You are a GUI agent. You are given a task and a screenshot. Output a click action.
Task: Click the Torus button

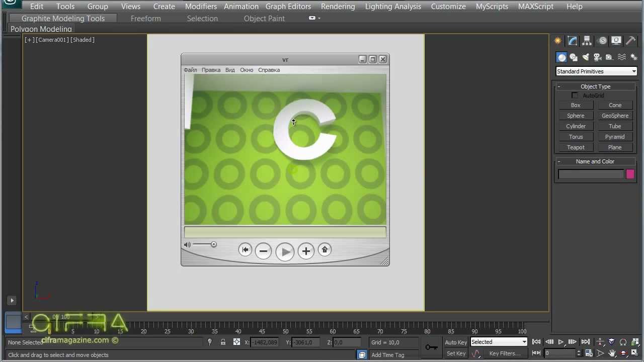click(576, 137)
